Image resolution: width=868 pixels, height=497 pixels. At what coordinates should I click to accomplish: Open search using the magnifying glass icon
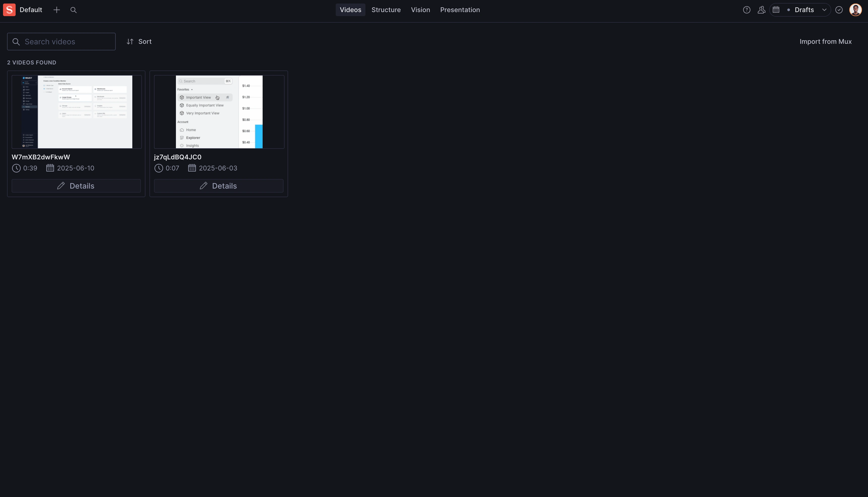click(74, 10)
